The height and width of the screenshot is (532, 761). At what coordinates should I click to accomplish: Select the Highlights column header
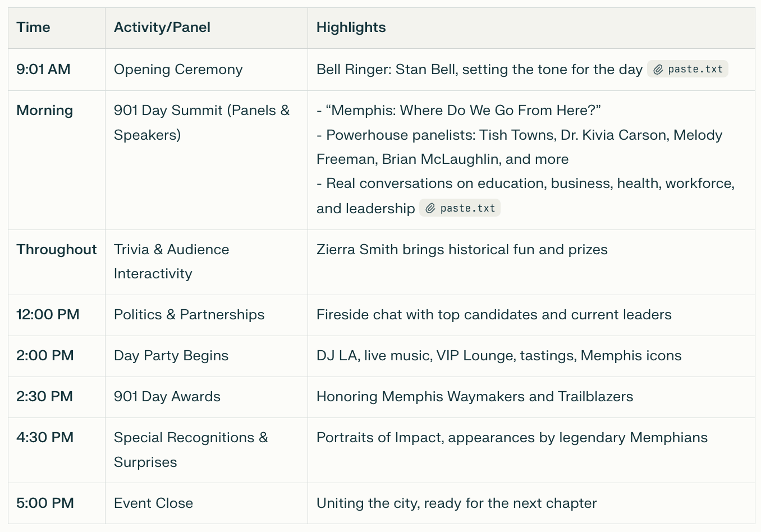tap(531, 28)
